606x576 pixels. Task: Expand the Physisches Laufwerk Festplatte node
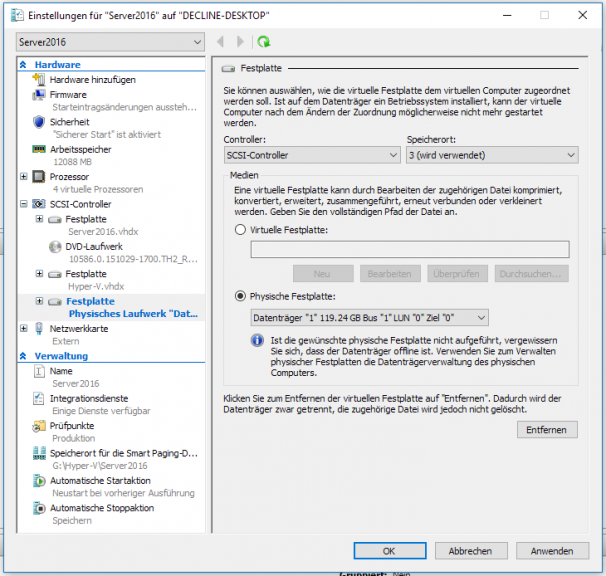(x=39, y=301)
